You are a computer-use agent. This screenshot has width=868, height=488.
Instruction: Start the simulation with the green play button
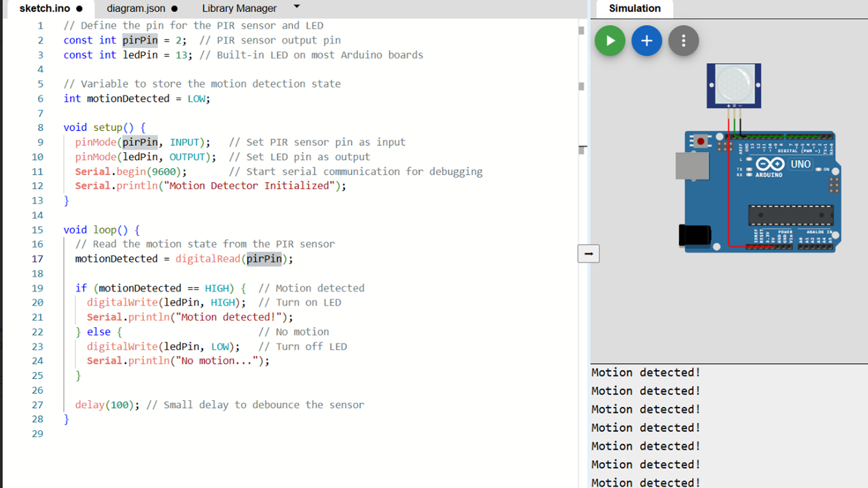pos(610,41)
